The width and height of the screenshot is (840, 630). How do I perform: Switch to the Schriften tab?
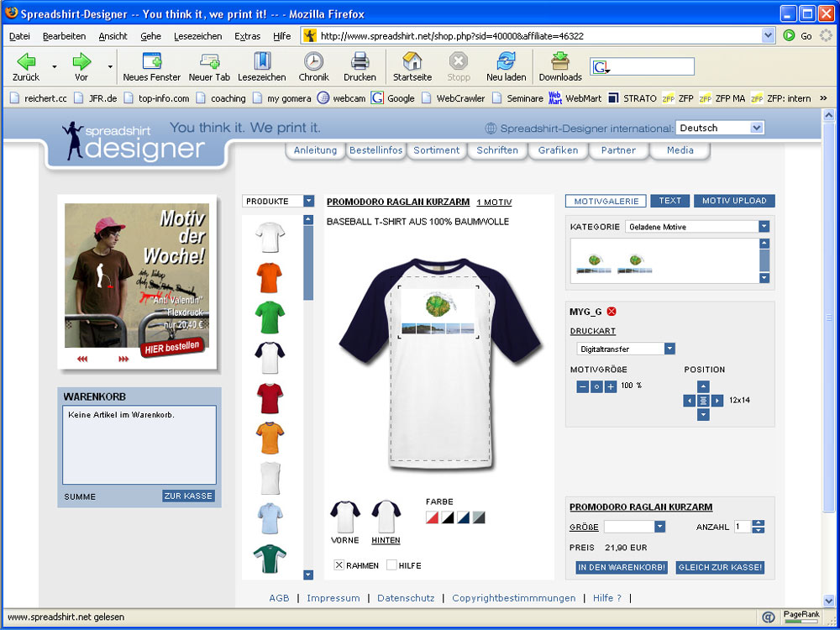[x=497, y=150]
